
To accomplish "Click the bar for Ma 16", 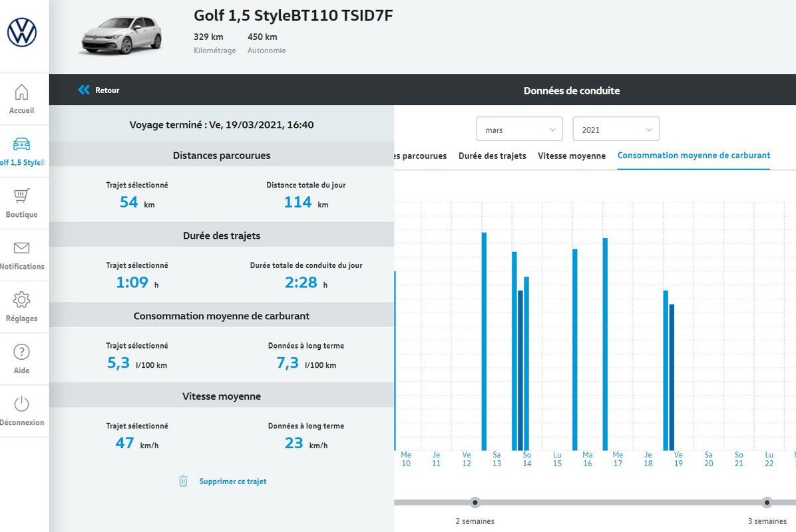I will [574, 349].
